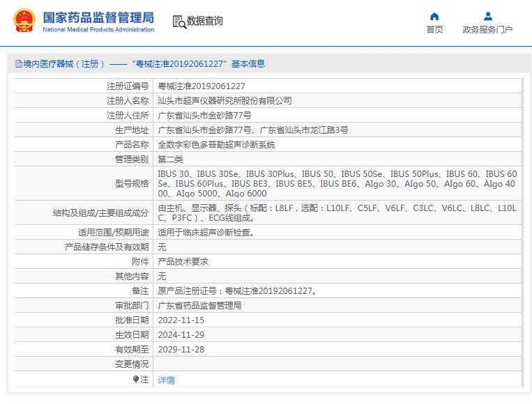Click the lightbulb icon beside 注
This screenshot has height=404, width=532.
point(136,380)
